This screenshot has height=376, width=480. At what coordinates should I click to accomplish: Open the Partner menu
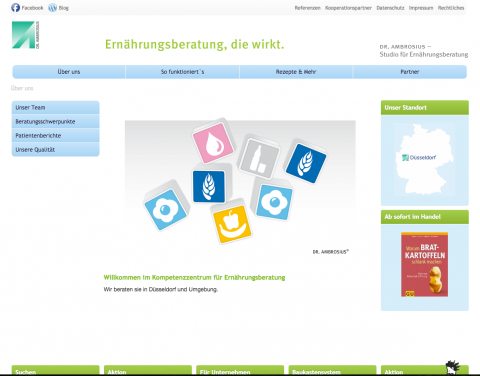[410, 72]
